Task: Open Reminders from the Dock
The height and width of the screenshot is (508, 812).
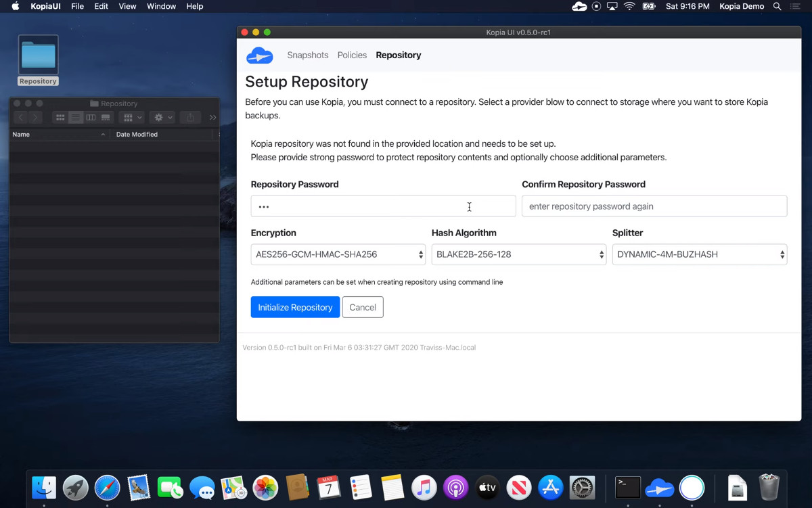Action: 361,487
